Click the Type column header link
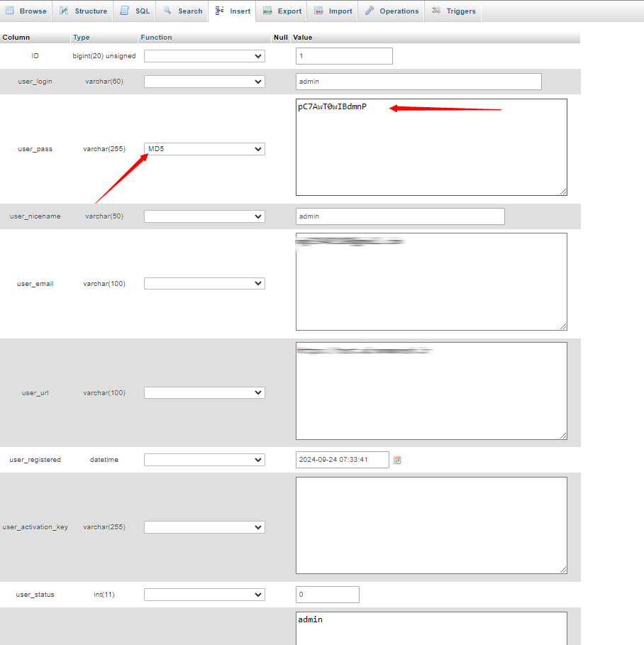Viewport: 644px width, 645px height. [81, 37]
